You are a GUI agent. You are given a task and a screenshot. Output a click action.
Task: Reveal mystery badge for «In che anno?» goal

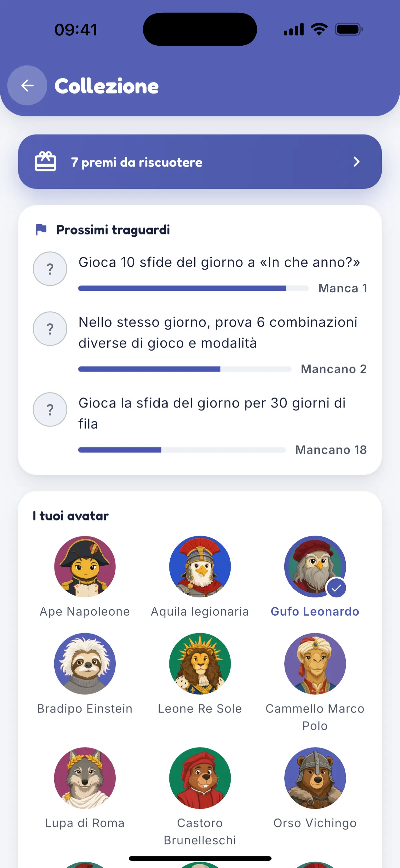tap(50, 269)
